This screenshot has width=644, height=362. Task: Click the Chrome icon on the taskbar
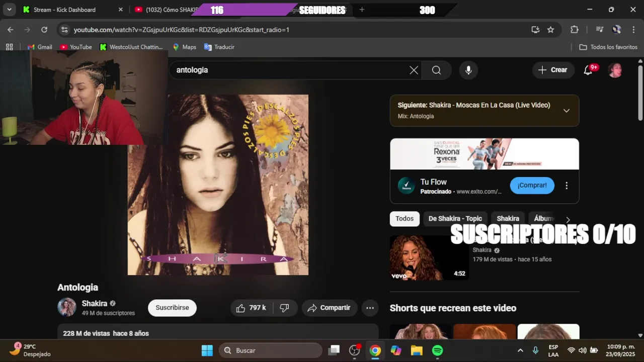point(375,350)
